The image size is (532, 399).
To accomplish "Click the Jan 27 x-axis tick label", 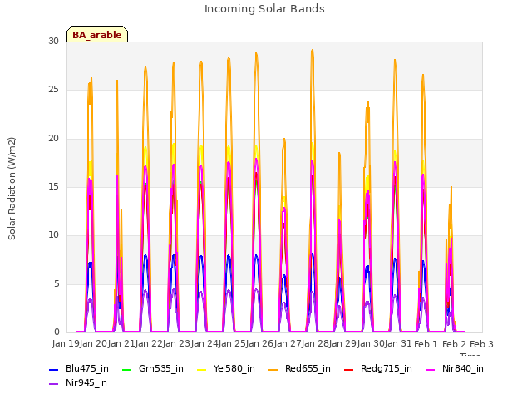I will tap(288, 344).
